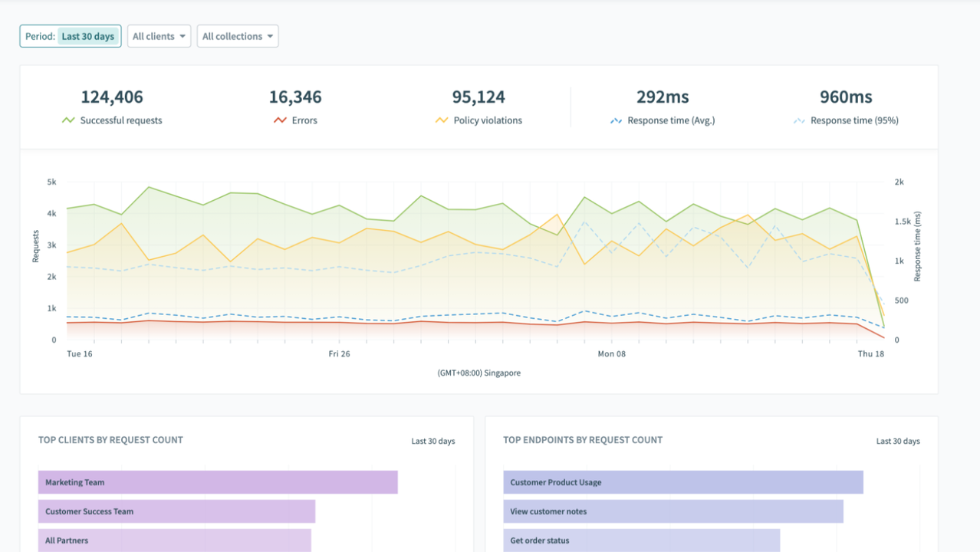Select the Marketing Team client bar

tap(218, 482)
